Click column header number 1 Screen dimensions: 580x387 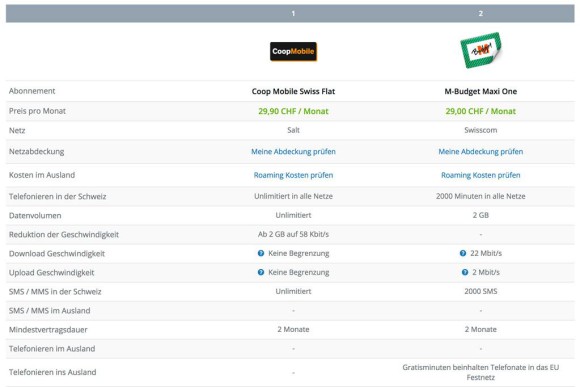tap(293, 14)
